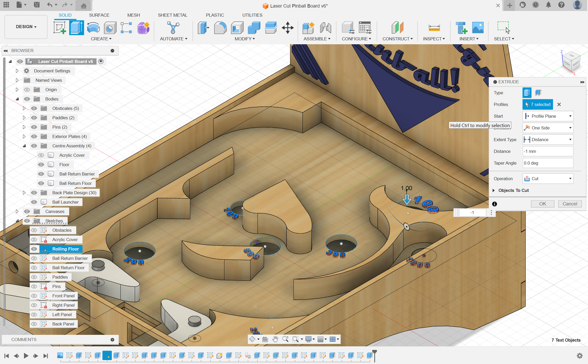Open the CONSTRUCT menu
Viewport: 588px width, 364px height.
point(397,39)
